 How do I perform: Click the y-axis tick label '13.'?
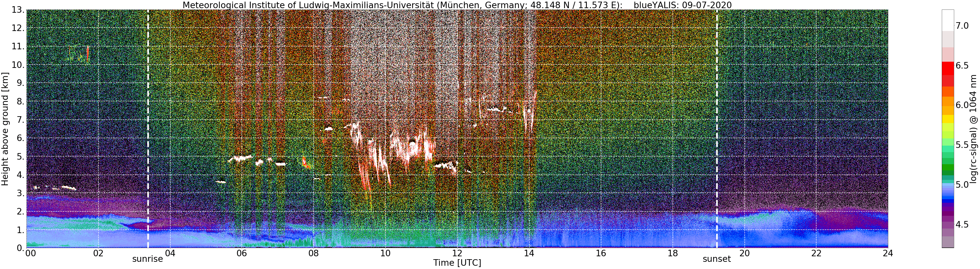coord(18,10)
